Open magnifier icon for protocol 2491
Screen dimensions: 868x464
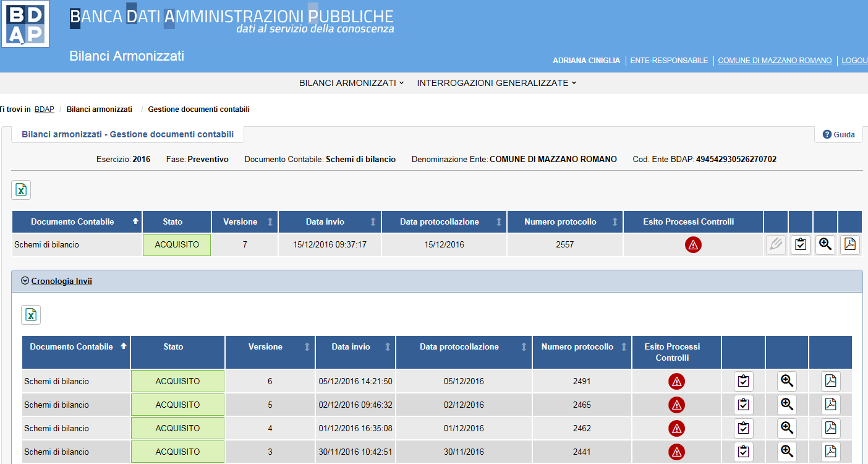[787, 382]
